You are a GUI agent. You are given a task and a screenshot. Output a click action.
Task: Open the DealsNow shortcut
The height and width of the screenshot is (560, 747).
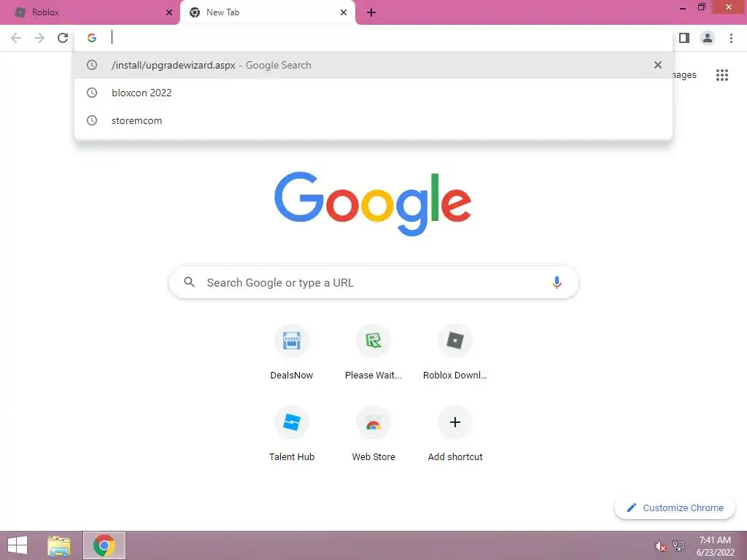click(x=292, y=352)
